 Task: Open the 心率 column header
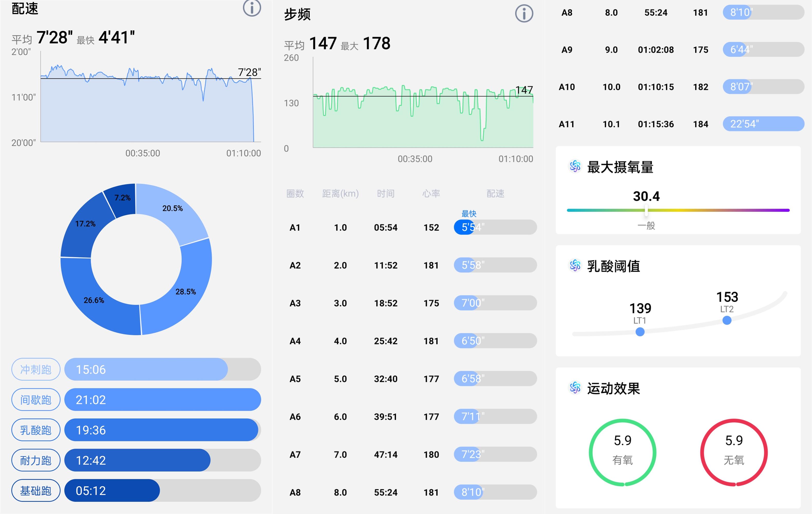(x=430, y=193)
